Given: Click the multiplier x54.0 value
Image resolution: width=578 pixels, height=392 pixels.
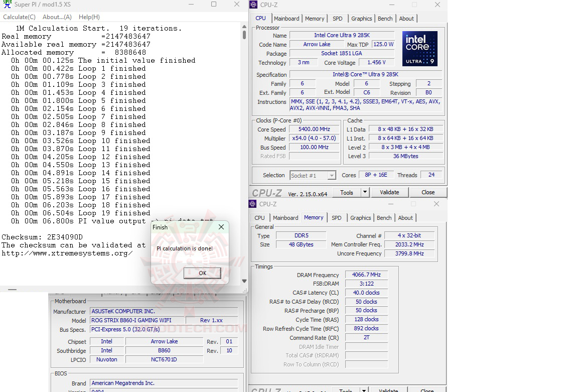Looking at the screenshot, I should click(314, 139).
